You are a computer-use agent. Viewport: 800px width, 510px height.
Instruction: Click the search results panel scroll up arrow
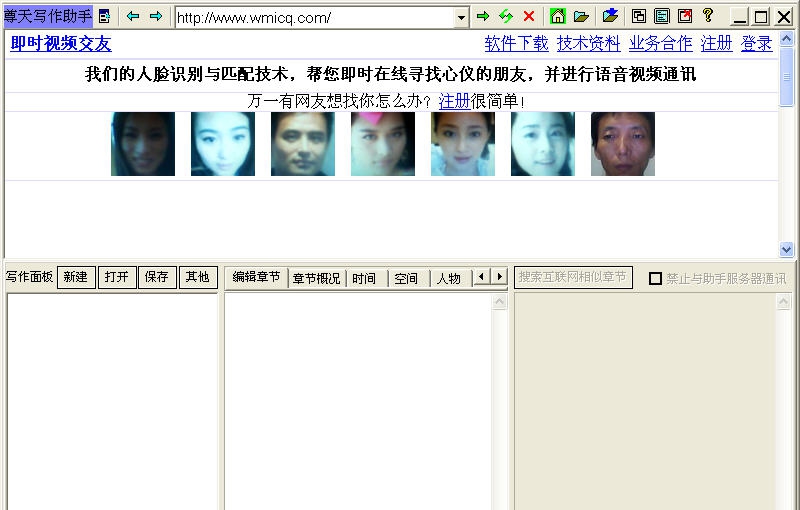[x=783, y=302]
